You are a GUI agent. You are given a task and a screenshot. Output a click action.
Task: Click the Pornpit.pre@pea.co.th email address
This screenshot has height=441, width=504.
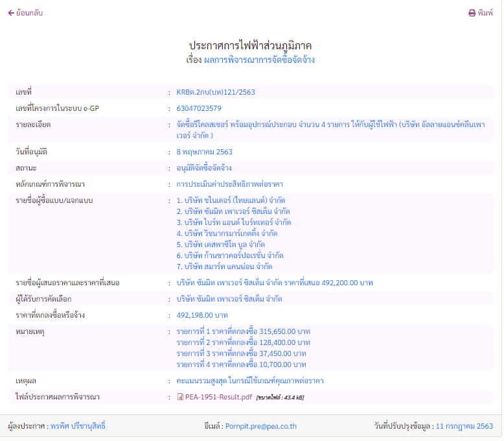261,426
